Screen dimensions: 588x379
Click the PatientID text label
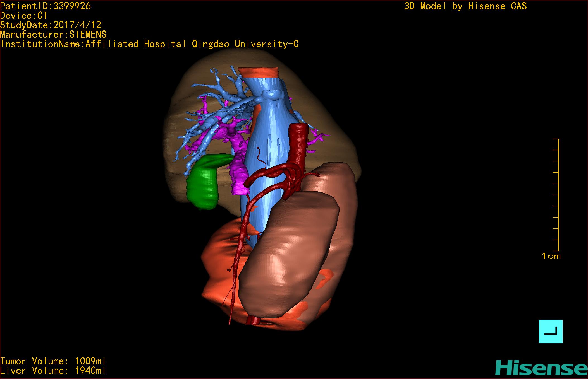46,6
